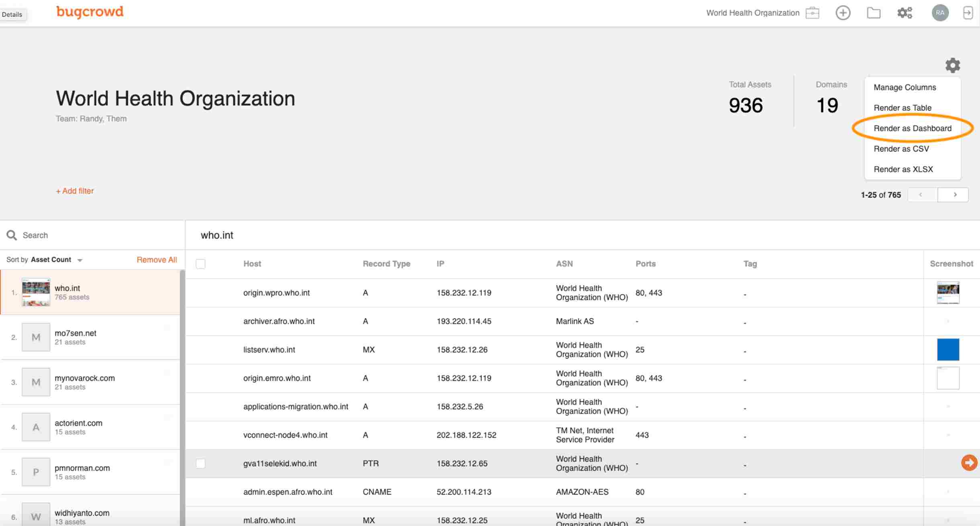Click the Remove All link
This screenshot has height=526, width=980.
click(x=157, y=259)
